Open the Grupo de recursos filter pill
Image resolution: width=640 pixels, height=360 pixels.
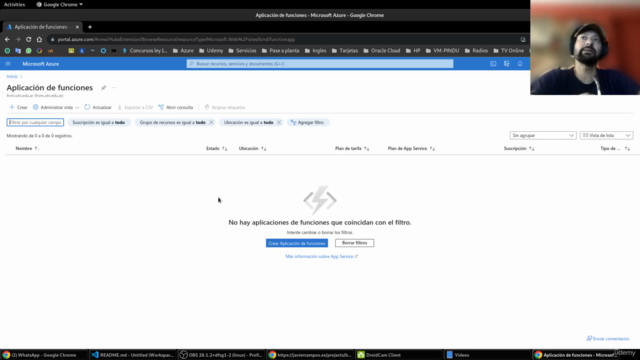[x=172, y=122]
